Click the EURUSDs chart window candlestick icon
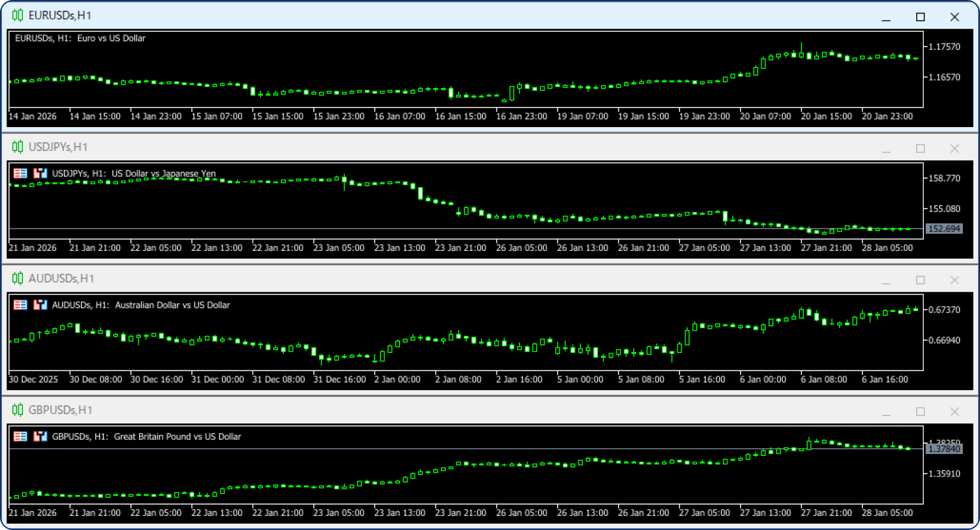The height and width of the screenshot is (530, 980). (17, 16)
